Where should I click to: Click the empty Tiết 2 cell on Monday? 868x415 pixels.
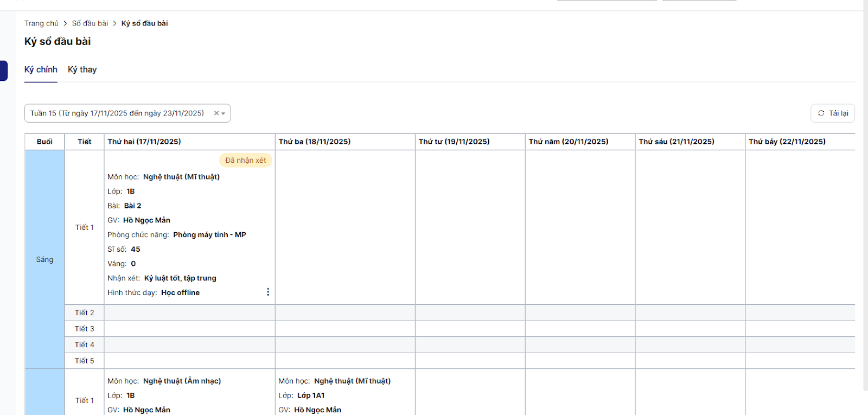pos(189,313)
